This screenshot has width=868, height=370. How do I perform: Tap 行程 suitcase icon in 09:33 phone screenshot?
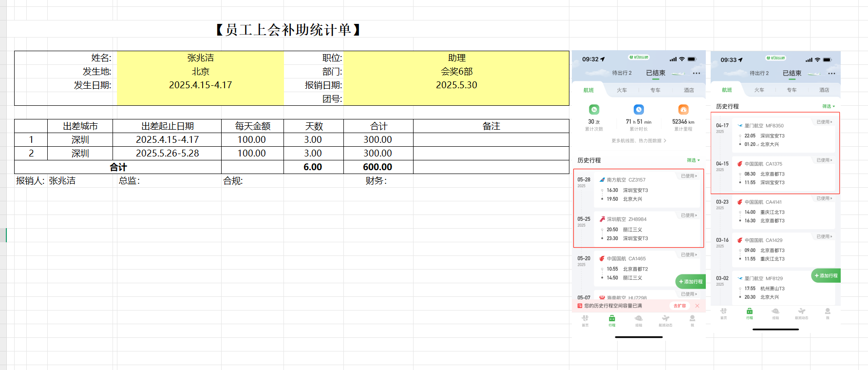[749, 312]
